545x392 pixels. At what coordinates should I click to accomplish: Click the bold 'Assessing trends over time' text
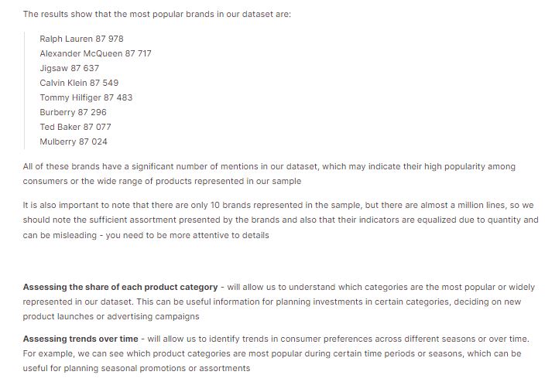(81, 339)
